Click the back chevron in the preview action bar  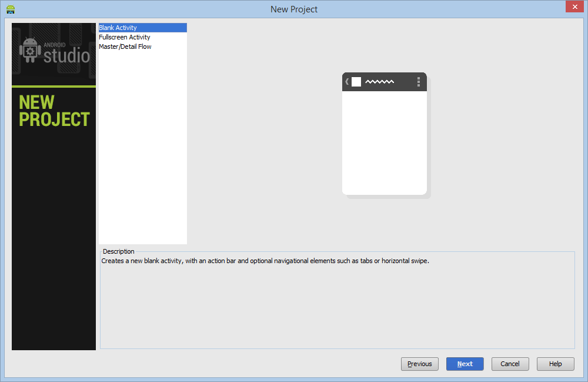[346, 82]
